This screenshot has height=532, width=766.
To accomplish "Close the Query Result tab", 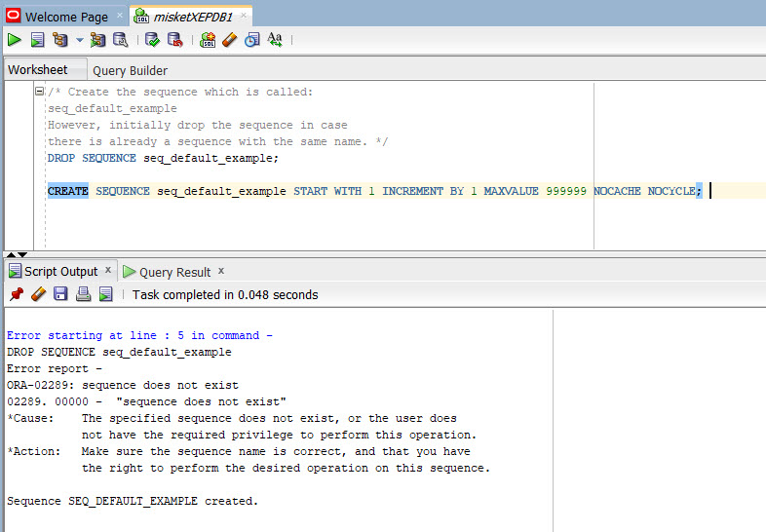I will pos(221,271).
